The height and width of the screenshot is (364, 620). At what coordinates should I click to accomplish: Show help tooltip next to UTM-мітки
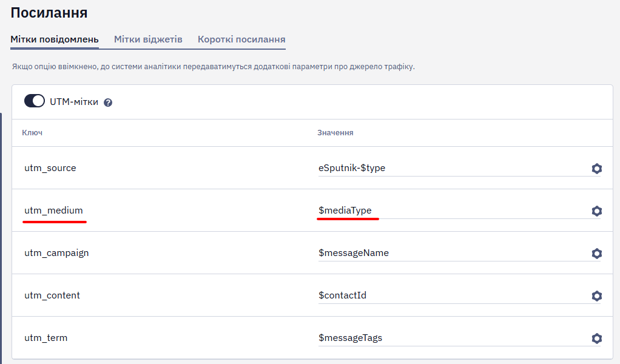point(108,103)
